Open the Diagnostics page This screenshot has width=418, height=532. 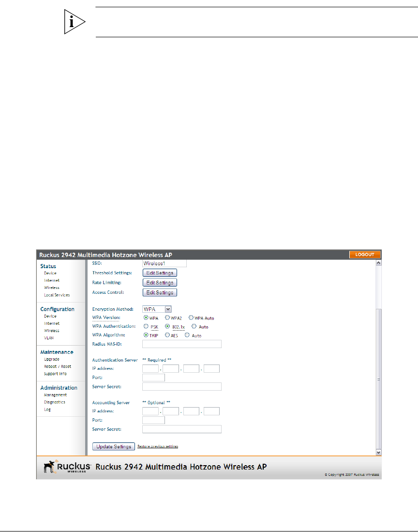tap(55, 402)
